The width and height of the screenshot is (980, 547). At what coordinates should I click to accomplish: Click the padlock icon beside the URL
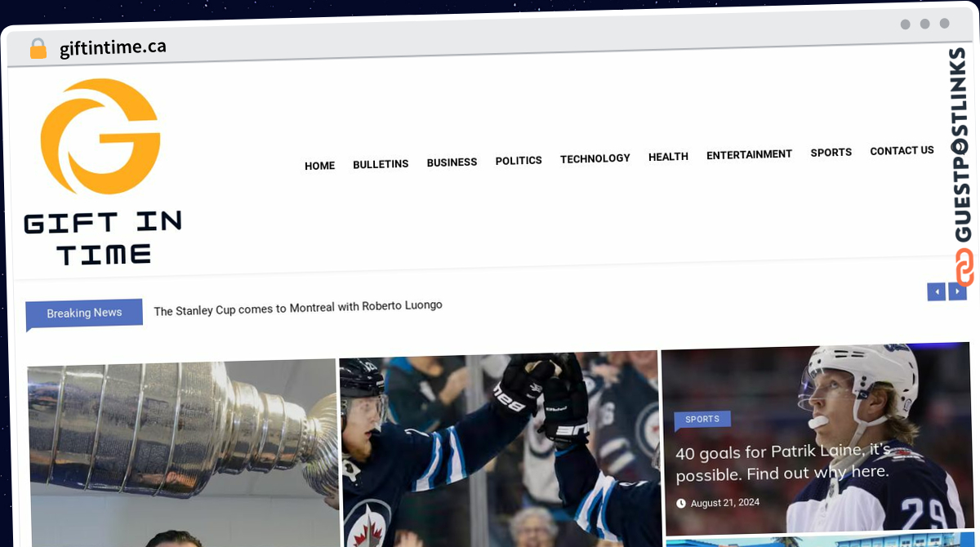tap(38, 49)
